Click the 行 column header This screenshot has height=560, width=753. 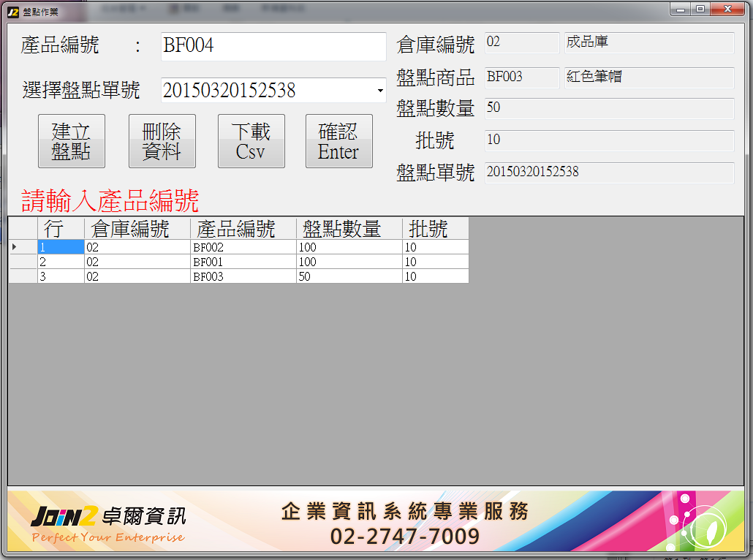61,229
